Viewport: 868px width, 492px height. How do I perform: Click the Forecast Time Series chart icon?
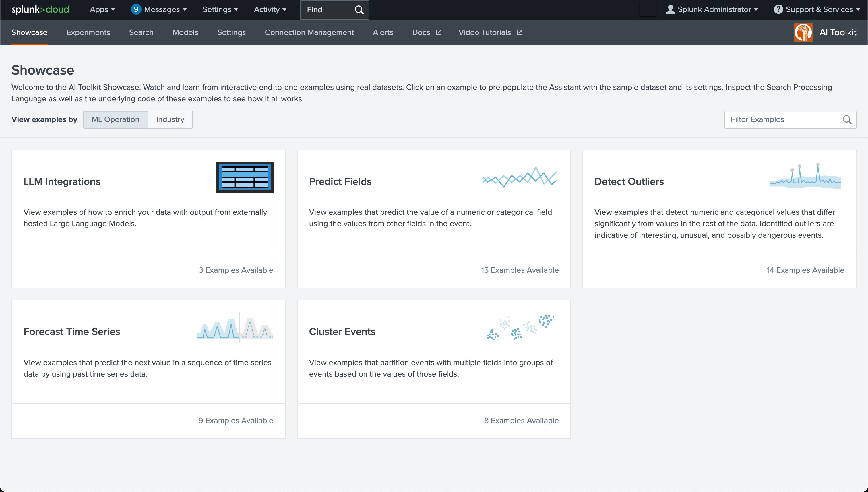(235, 327)
